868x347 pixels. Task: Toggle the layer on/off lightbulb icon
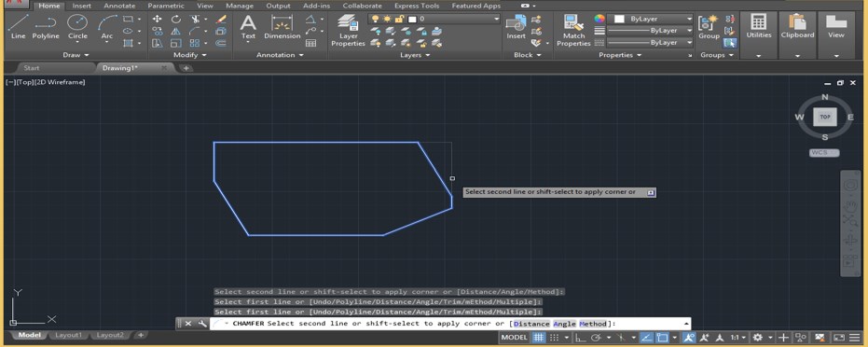click(375, 19)
